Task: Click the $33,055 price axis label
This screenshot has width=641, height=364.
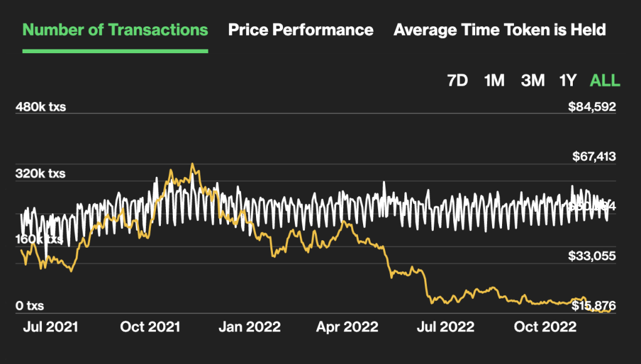Action: point(592,256)
